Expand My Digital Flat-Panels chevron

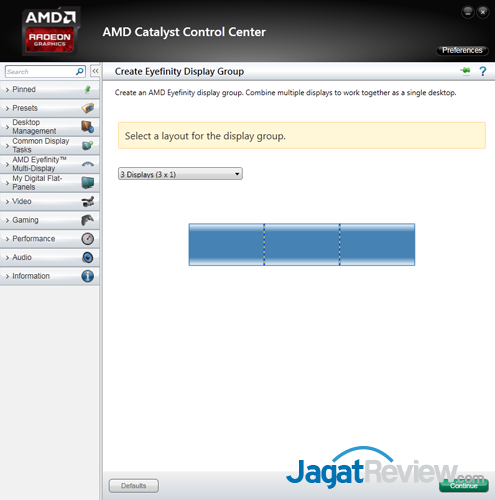tap(7, 183)
